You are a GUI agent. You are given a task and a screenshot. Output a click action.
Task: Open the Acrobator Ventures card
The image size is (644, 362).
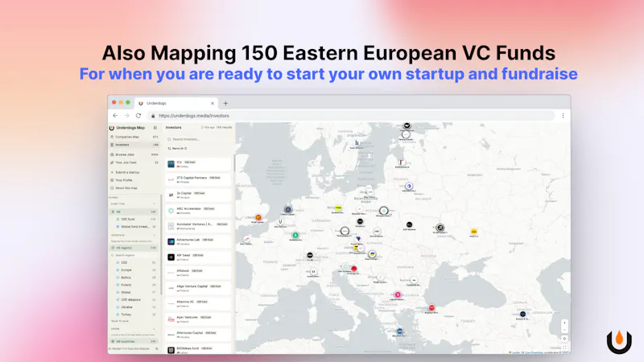198,226
